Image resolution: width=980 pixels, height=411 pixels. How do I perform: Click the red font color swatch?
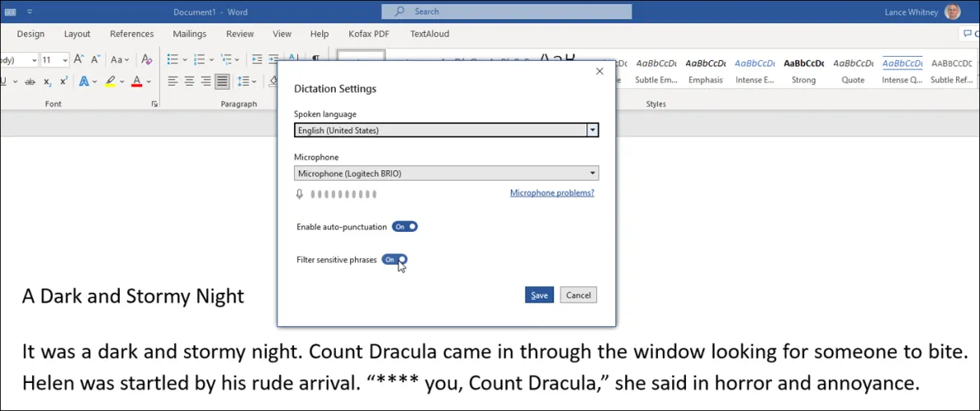point(136,81)
